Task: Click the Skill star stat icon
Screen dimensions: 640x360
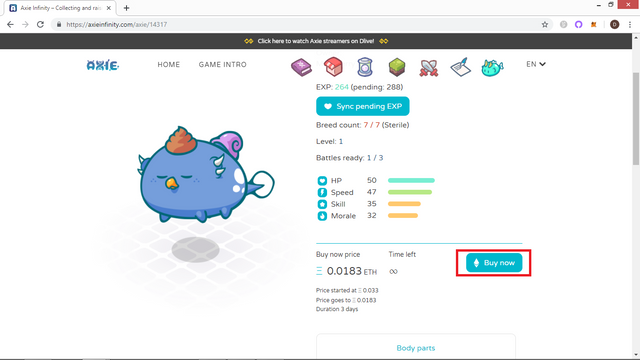Action: pyautogui.click(x=322, y=204)
